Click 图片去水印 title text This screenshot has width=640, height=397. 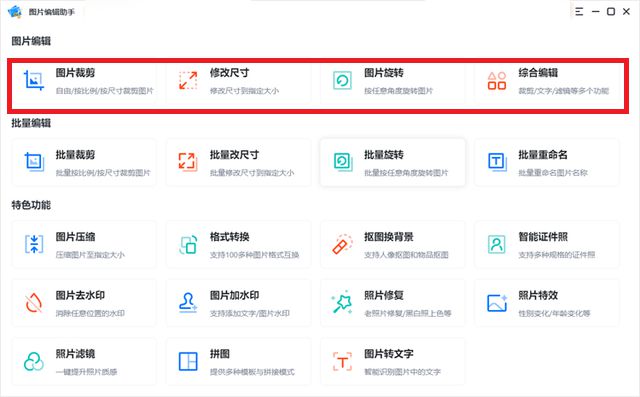80,295
